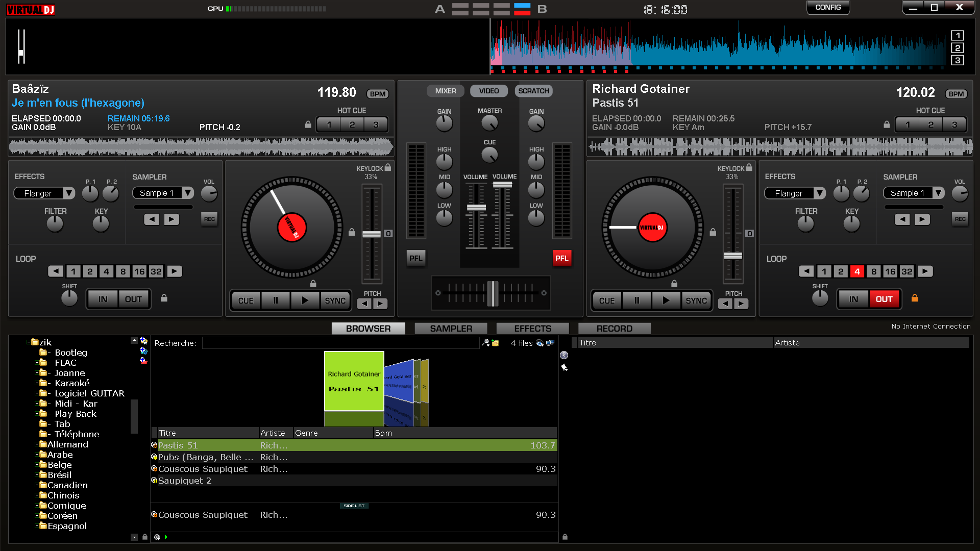The width and height of the screenshot is (980, 551).
Task: Double the right deck loop length
Action: [x=925, y=271]
